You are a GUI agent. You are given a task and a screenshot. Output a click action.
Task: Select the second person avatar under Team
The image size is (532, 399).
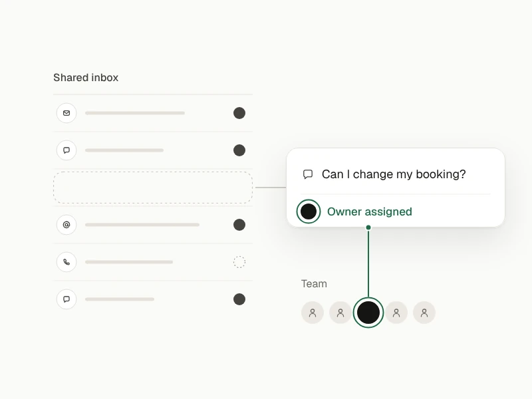pyautogui.click(x=340, y=313)
